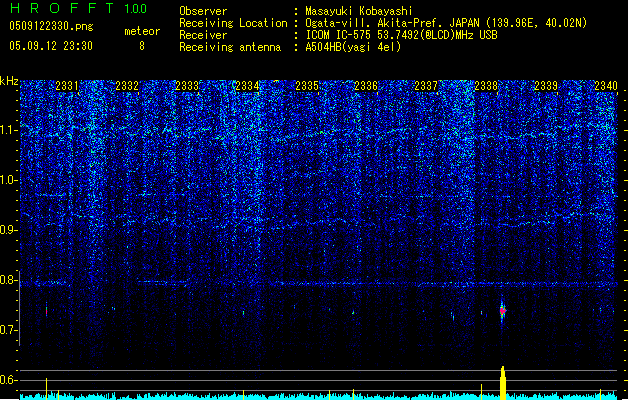This screenshot has height=400, width=629.
Task: Click the 2337 time marker
Action: [x=426, y=86]
